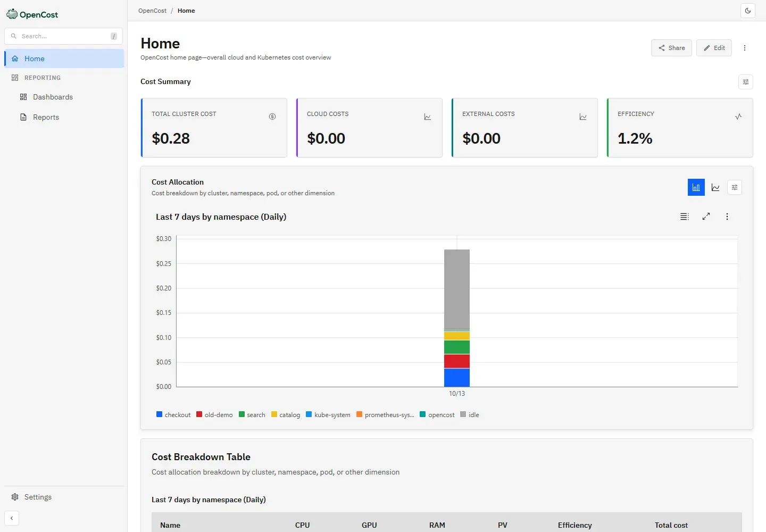Toggle kube-system series in legend
The height and width of the screenshot is (532, 766).
coord(328,415)
